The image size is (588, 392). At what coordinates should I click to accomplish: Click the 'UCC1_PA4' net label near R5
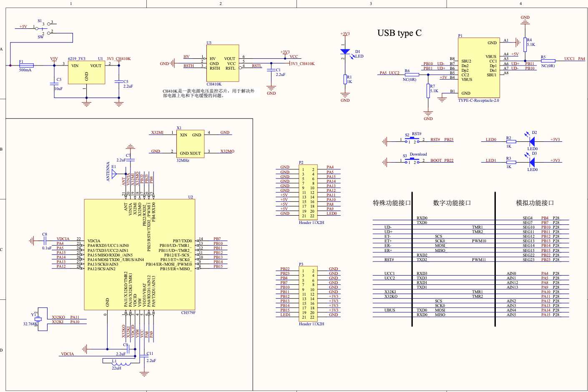point(575,59)
